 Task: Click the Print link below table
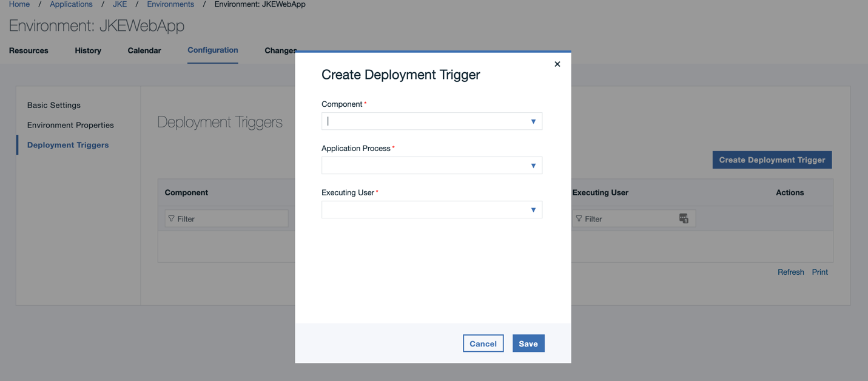(x=819, y=272)
